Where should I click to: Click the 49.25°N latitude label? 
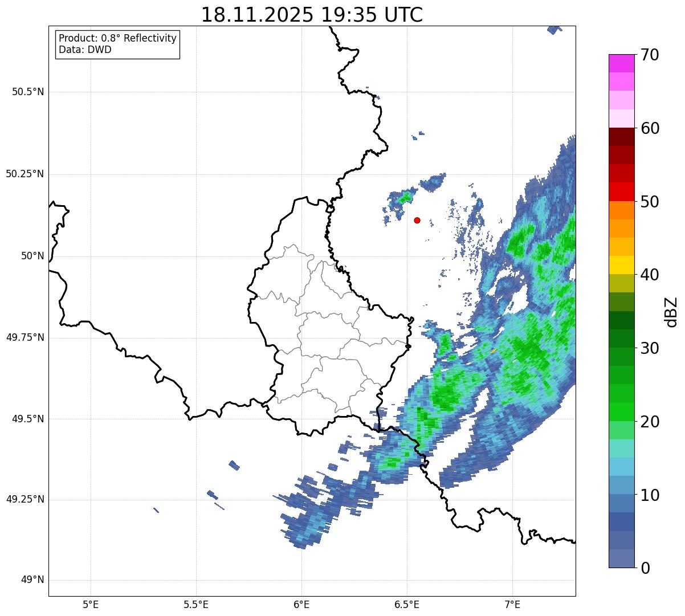pos(25,499)
